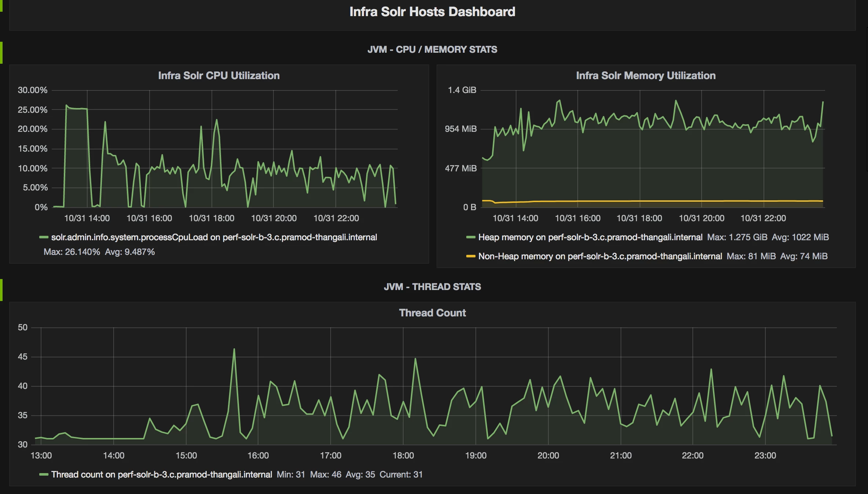868x494 pixels.
Task: Click the 10/31 18:00 label on CPU chart
Action: coord(212,218)
